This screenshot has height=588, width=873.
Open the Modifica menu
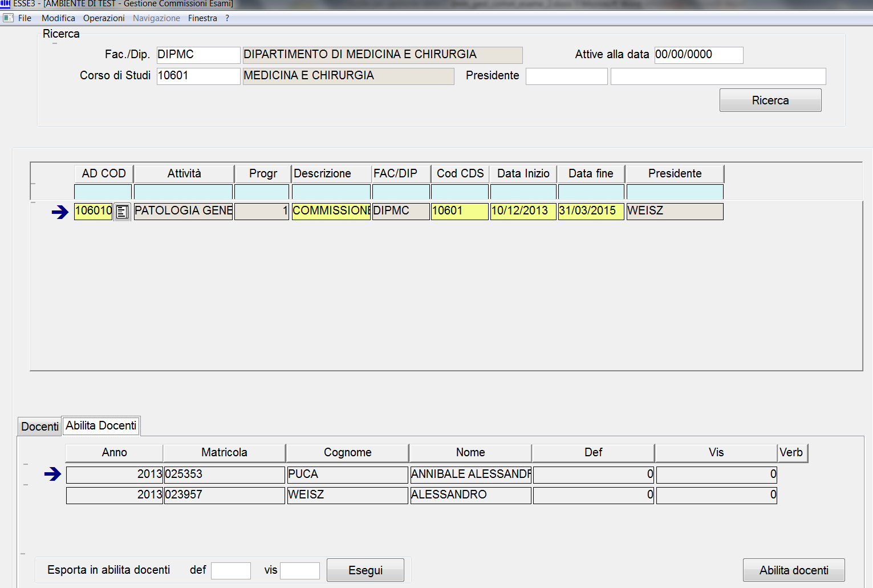point(58,18)
